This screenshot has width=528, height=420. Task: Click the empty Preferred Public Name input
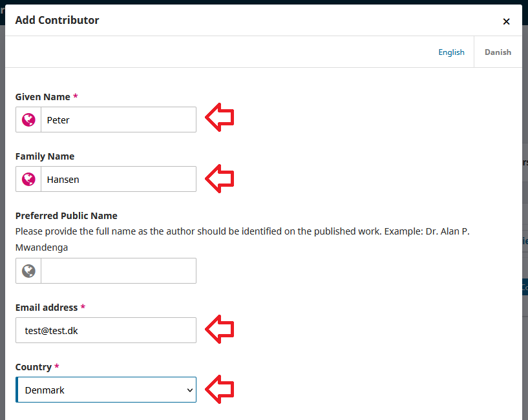(x=118, y=271)
